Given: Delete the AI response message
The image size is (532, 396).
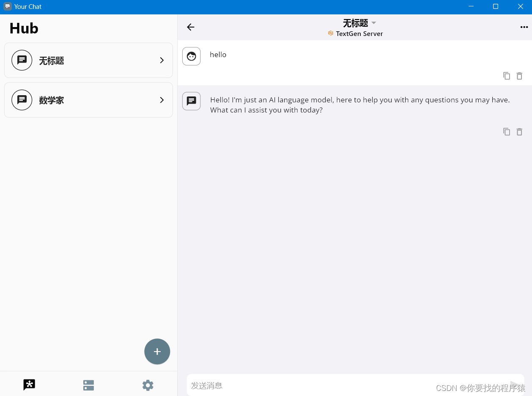Looking at the screenshot, I should (519, 132).
